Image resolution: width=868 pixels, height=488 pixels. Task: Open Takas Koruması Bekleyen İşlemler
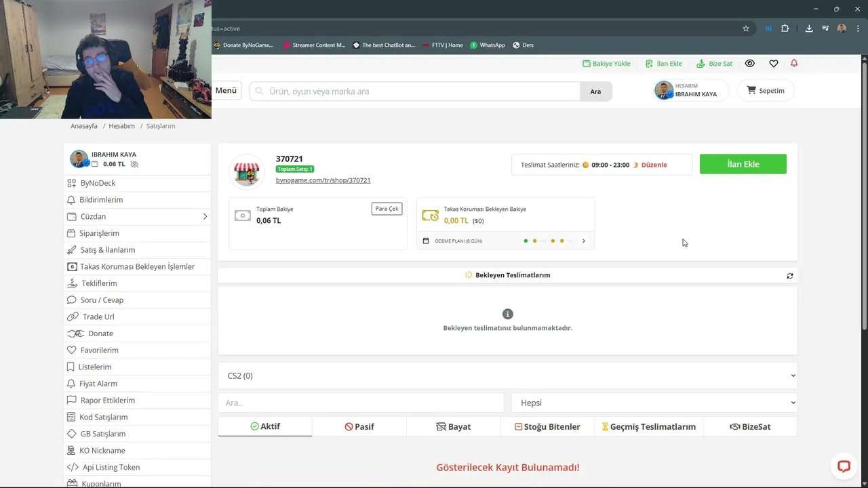[x=137, y=266]
